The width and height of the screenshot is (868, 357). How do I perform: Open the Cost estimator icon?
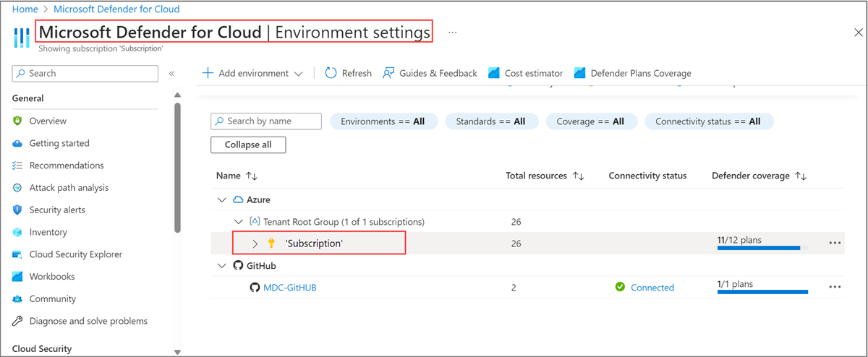tap(494, 73)
